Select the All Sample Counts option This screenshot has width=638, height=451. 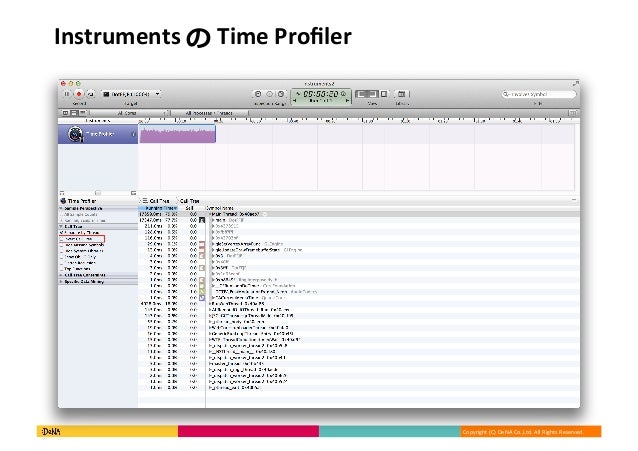click(81, 214)
